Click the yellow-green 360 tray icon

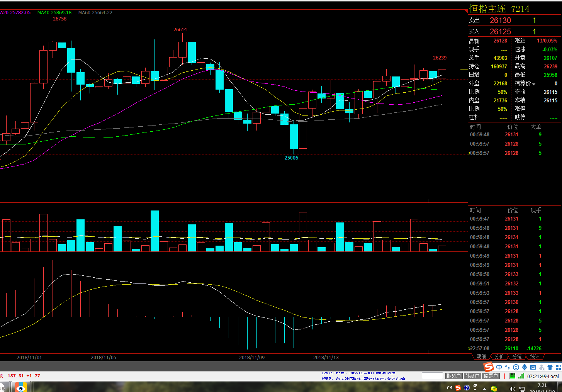pyautogui.click(x=494, y=389)
